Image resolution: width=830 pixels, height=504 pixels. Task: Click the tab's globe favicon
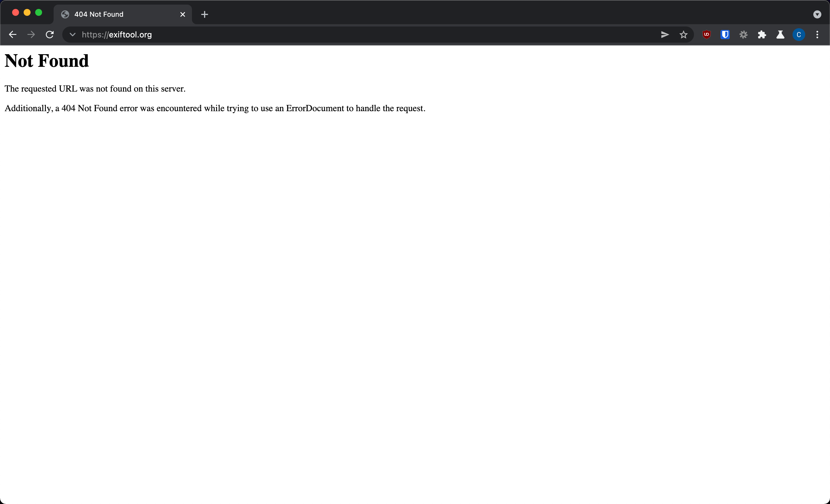[65, 14]
